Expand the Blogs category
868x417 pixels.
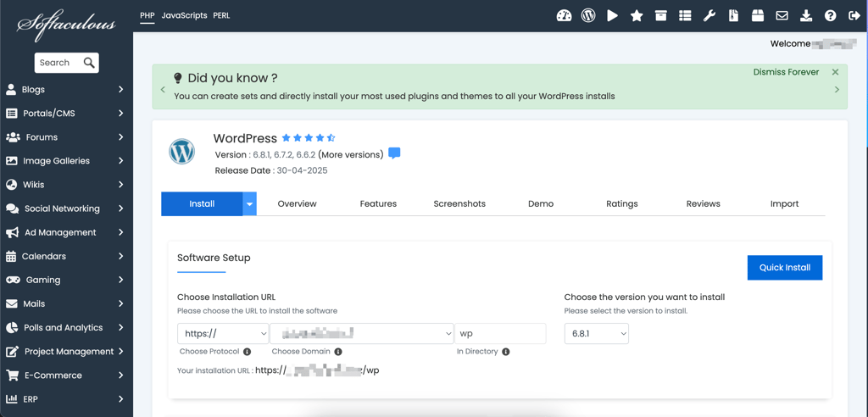(x=66, y=90)
